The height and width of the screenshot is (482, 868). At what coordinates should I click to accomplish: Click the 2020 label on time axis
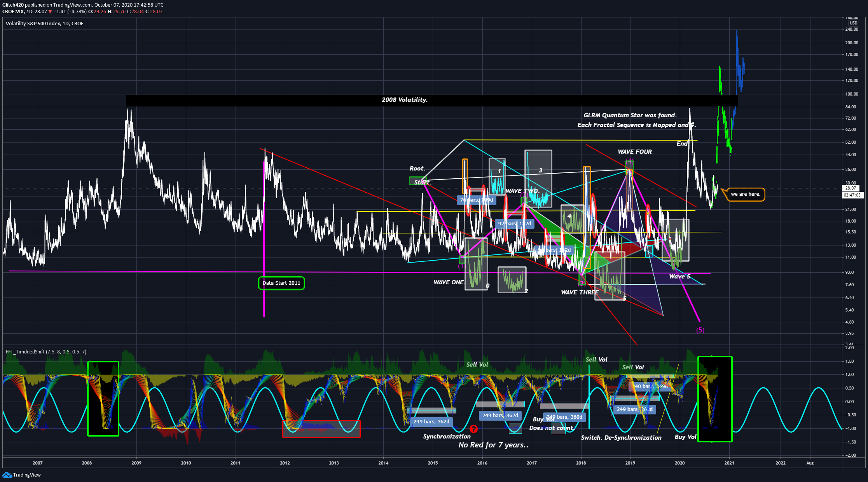(x=680, y=463)
